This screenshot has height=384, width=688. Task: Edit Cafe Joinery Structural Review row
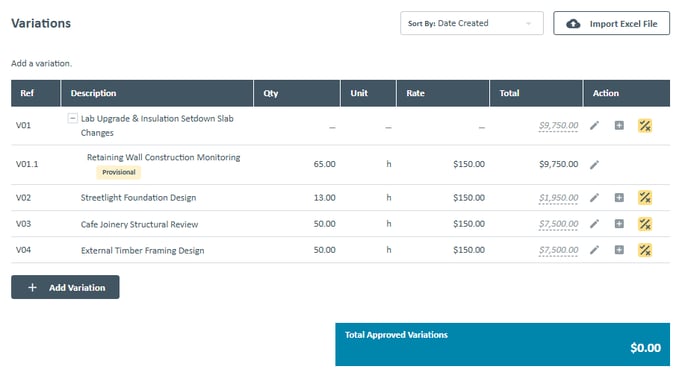point(594,224)
